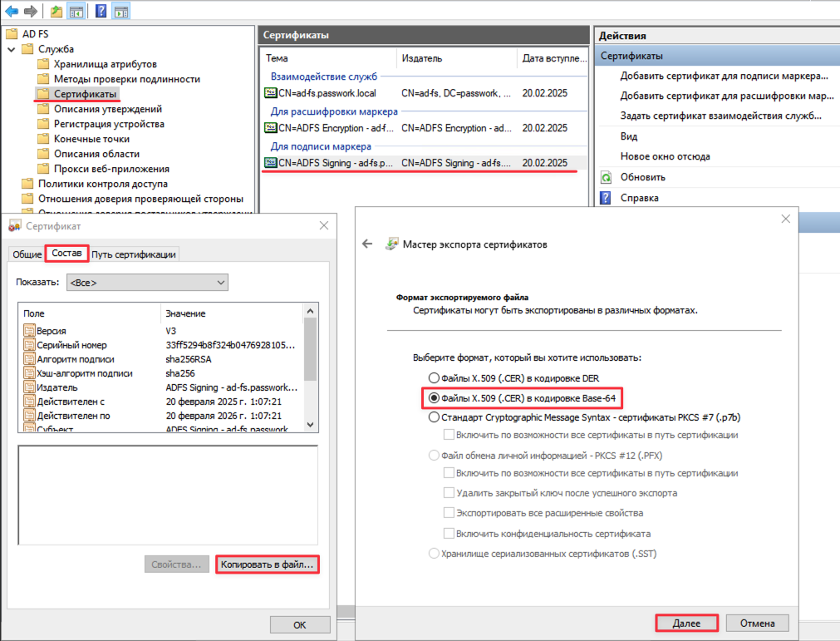Image resolution: width=840 pixels, height=641 pixels.
Task: Click the Справка help icon in Actions pane
Action: (x=607, y=197)
